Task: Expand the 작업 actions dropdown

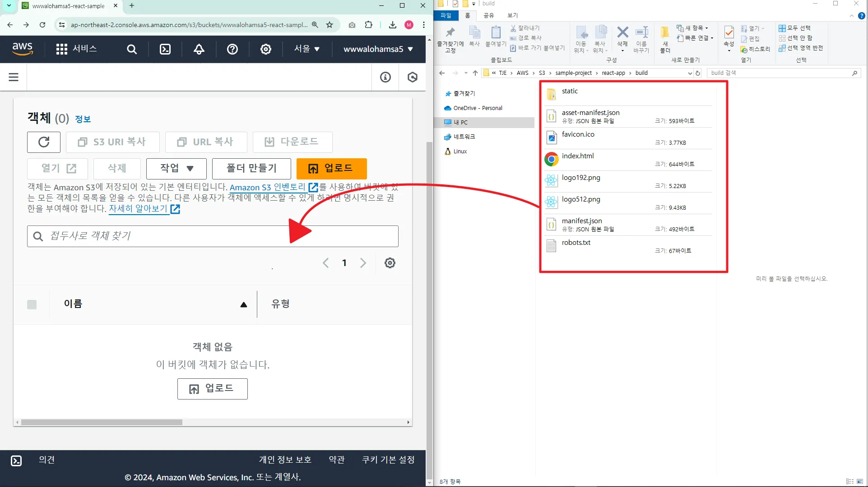Action: coord(176,168)
